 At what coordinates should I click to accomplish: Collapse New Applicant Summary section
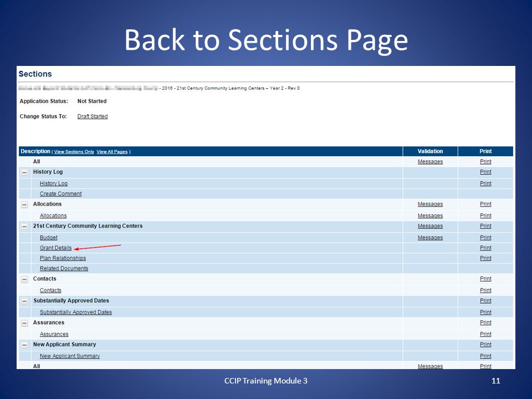point(24,345)
